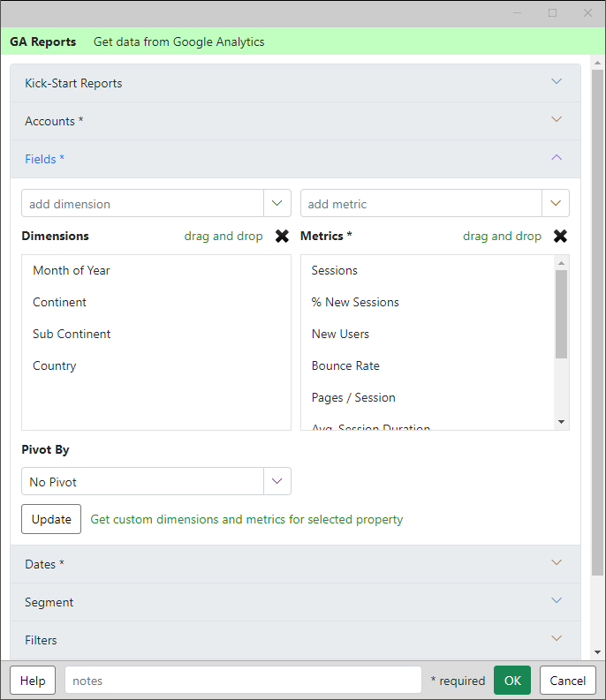Clear all dimensions with the X icon

click(x=282, y=236)
